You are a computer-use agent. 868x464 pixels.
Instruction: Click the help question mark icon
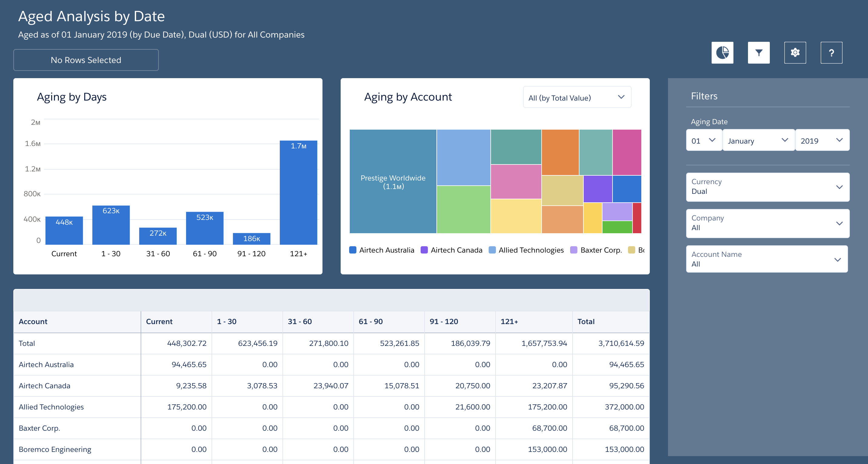(831, 52)
